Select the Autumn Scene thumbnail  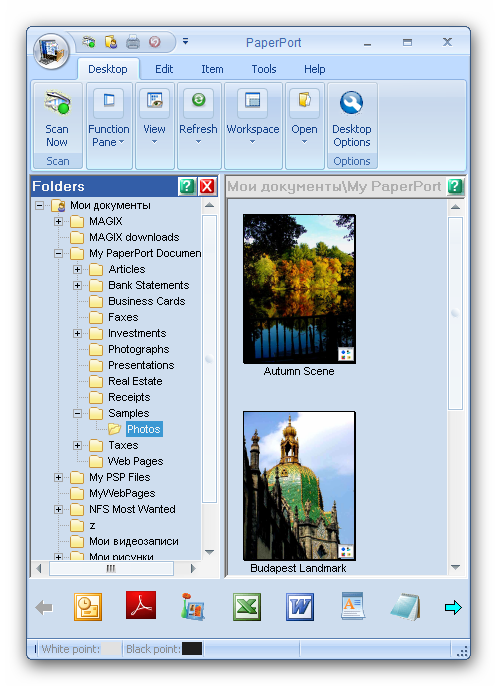[x=299, y=289]
